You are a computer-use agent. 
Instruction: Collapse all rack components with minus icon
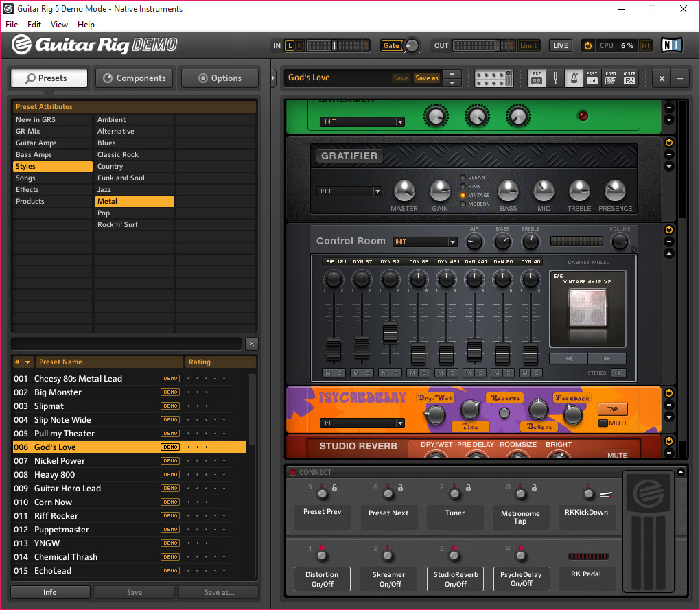tap(680, 78)
